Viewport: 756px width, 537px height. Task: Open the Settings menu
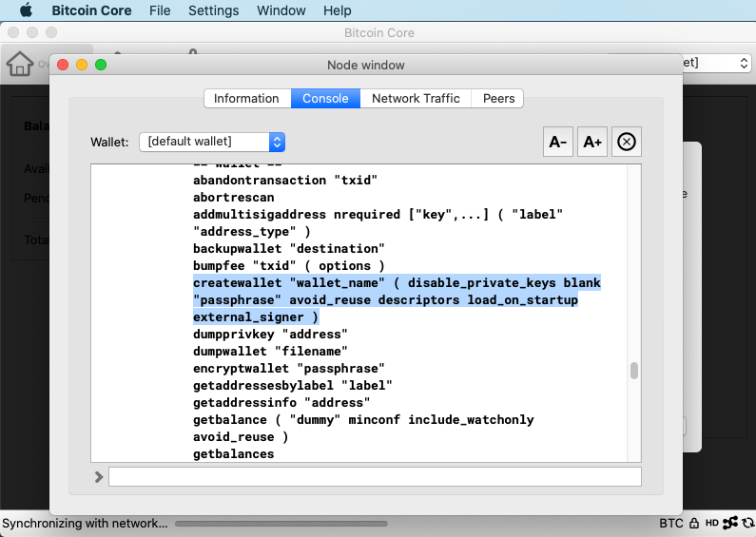(x=214, y=10)
